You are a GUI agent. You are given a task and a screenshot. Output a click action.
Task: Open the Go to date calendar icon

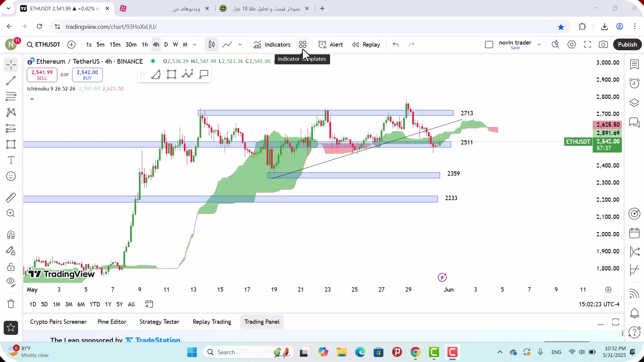pyautogui.click(x=149, y=304)
